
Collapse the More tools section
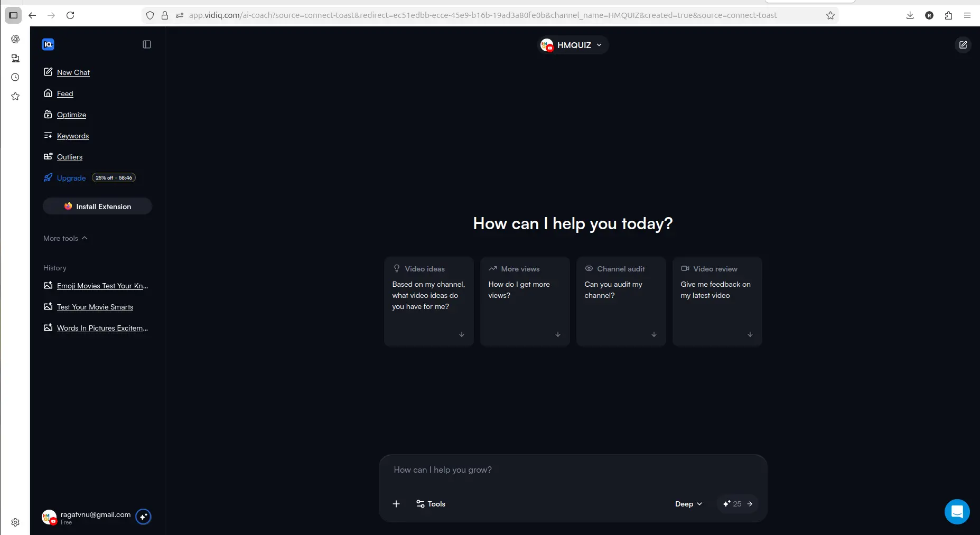pos(66,238)
